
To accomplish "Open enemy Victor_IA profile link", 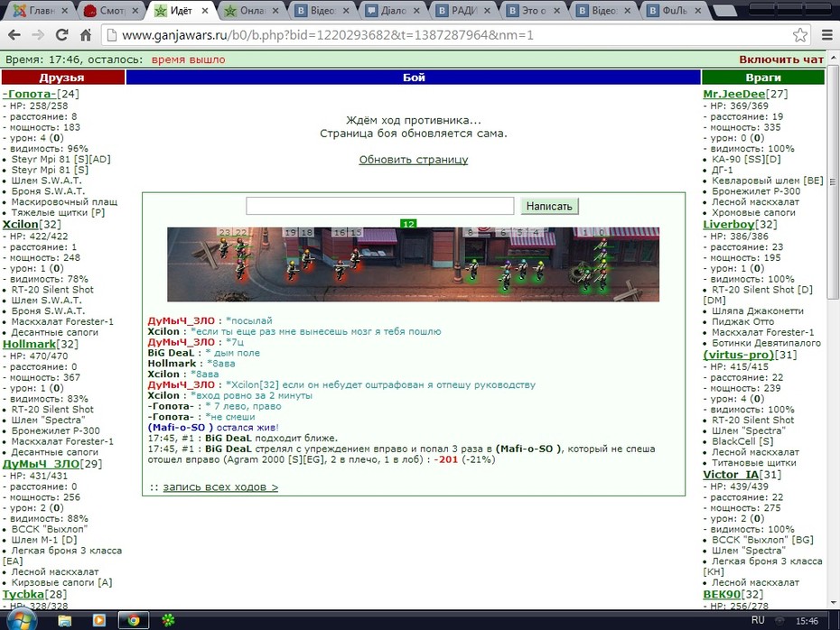I will click(x=731, y=475).
